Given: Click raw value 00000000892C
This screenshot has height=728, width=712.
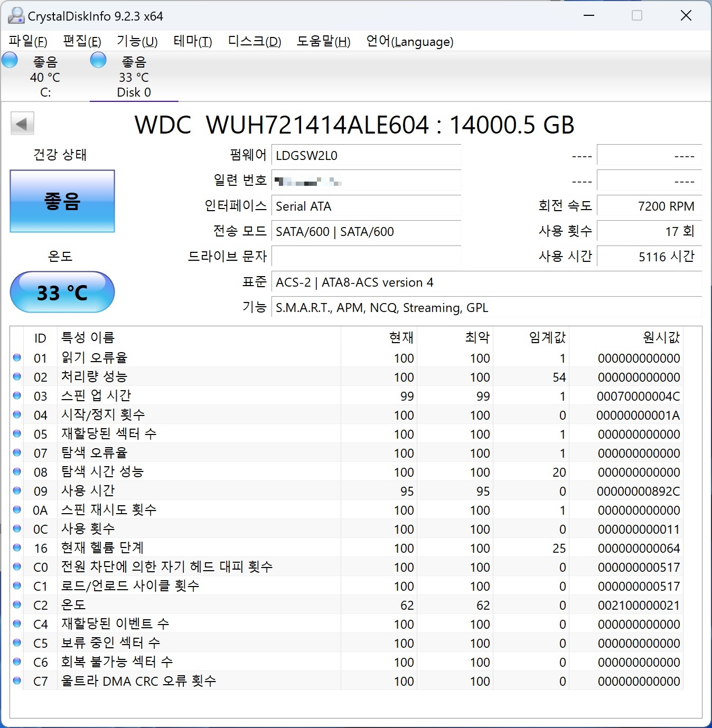Looking at the screenshot, I should coord(638,491).
